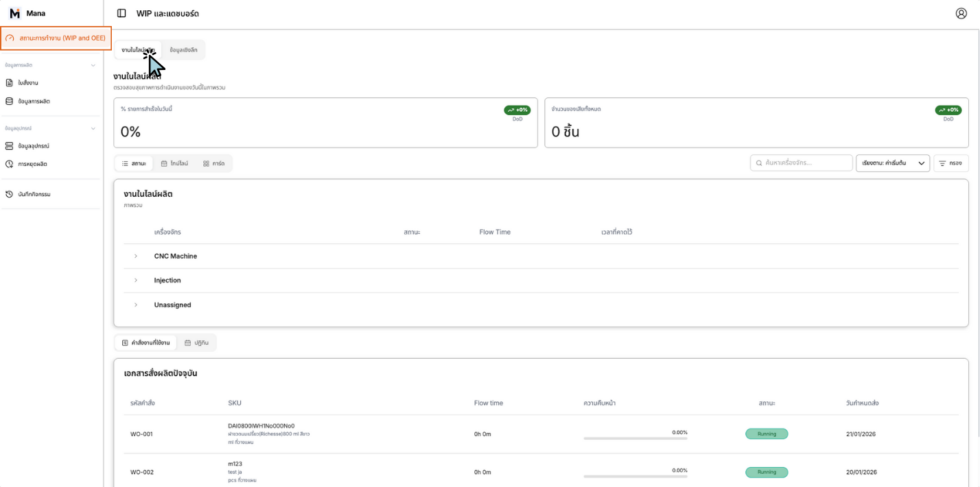Screen dimensions: 980x487
Task: Toggle the sidebar panel icon
Action: (x=121, y=13)
